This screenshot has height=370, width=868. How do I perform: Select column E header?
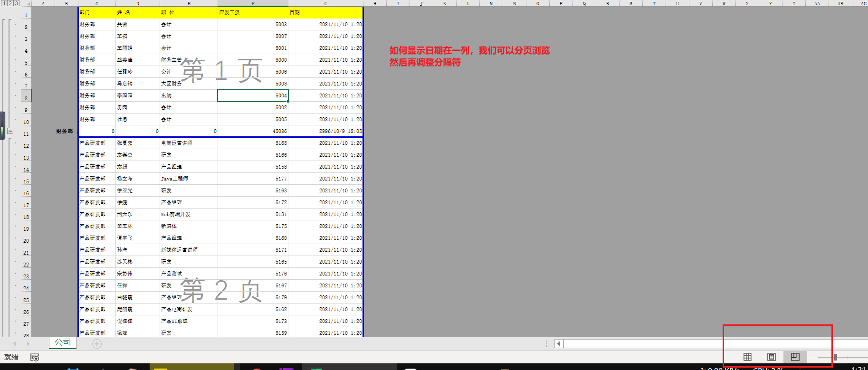[x=189, y=3]
